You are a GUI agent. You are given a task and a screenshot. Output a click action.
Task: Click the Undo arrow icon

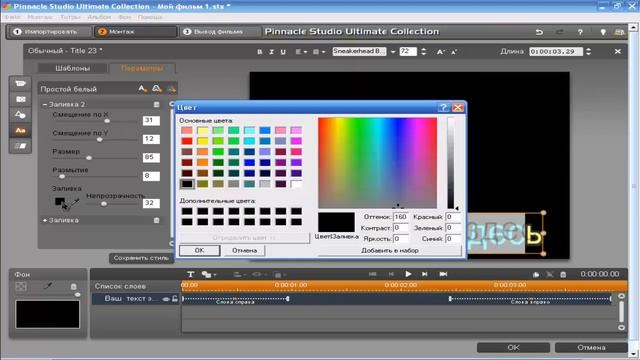tap(539, 32)
